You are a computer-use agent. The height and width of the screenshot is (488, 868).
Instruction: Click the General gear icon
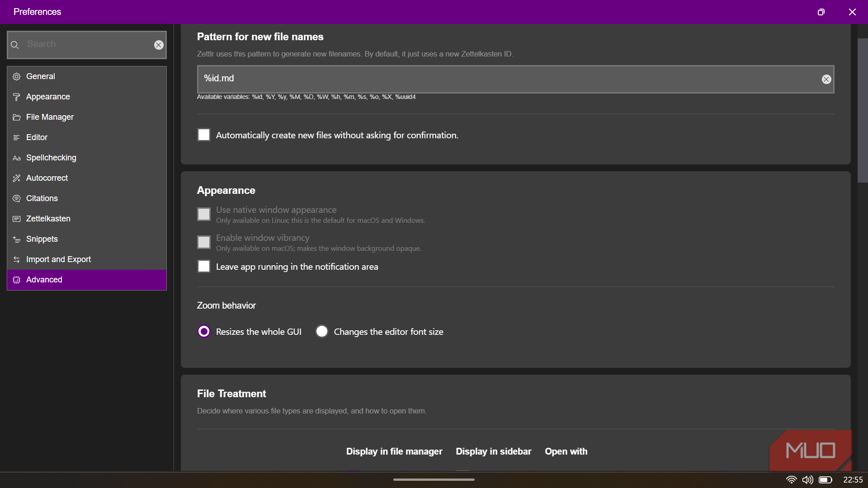[x=17, y=76]
